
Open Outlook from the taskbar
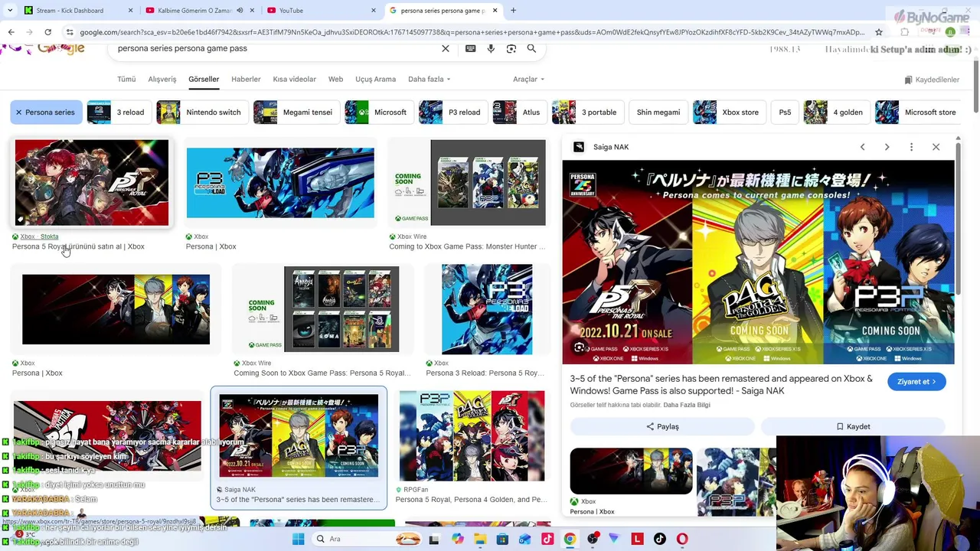pyautogui.click(x=525, y=539)
